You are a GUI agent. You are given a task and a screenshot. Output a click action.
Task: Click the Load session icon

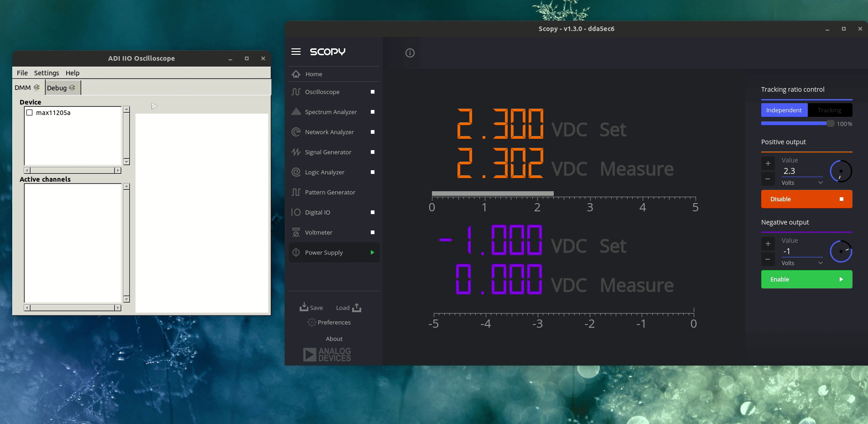point(357,308)
